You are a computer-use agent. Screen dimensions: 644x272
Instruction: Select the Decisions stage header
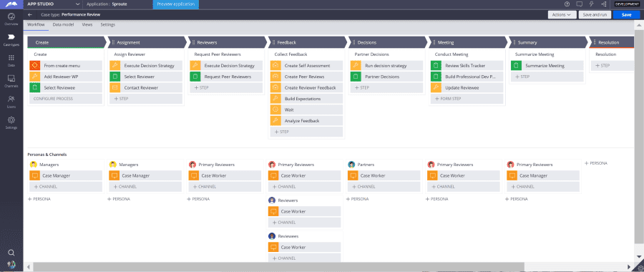[x=388, y=42]
